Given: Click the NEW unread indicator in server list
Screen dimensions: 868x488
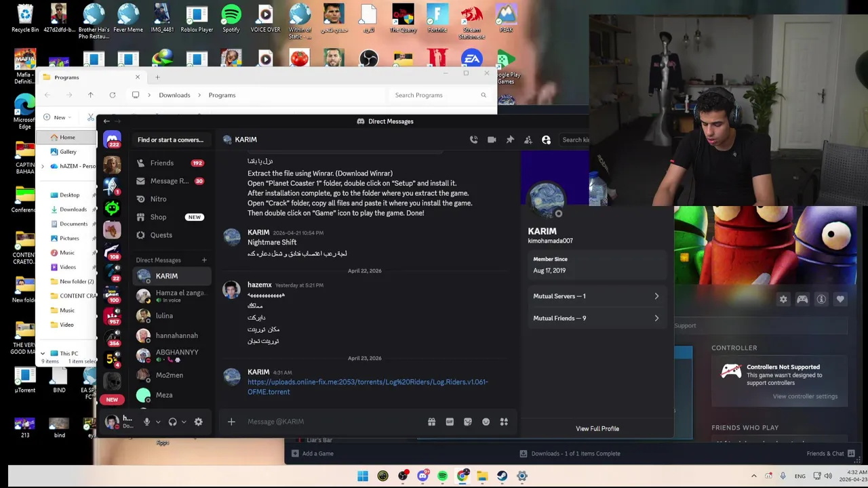Looking at the screenshot, I should [x=112, y=400].
